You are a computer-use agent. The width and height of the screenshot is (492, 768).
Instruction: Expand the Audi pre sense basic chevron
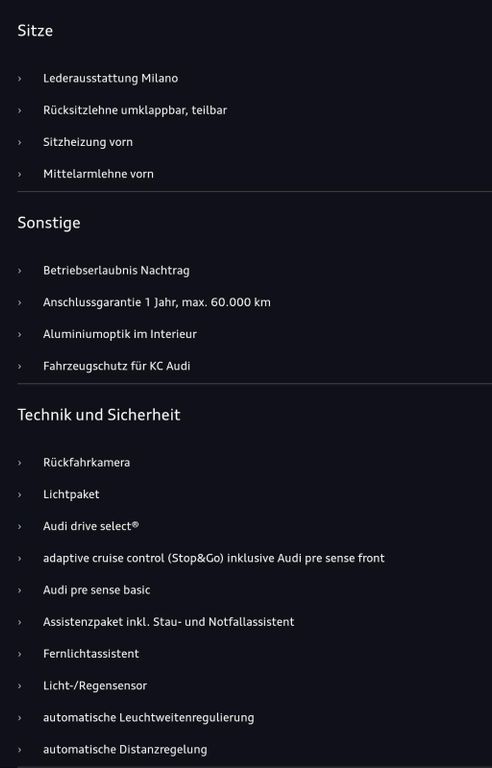pos(20,591)
